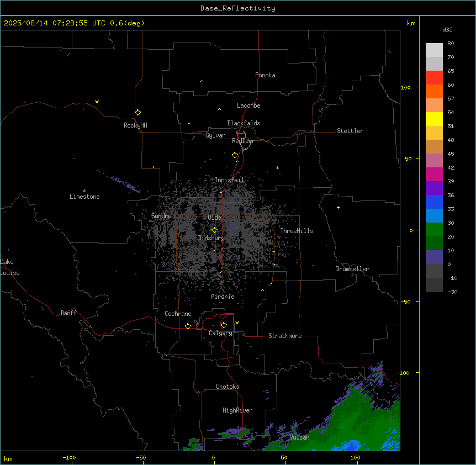Click the Okotoks label

228,387
